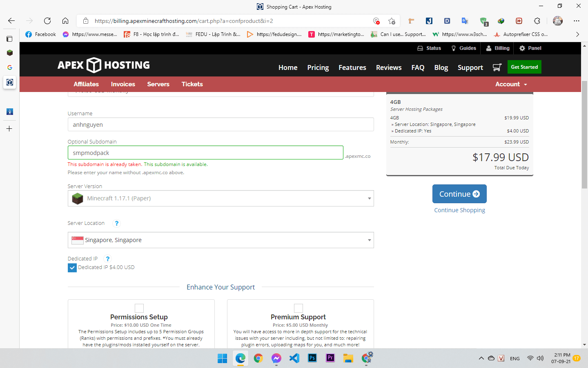
Task: Open the Panel link in top bar
Action: (530, 48)
